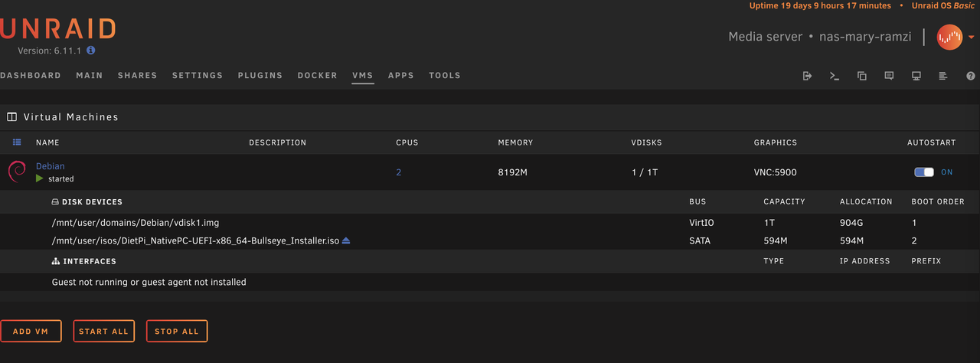Open the user avatar dropdown arrow
Image resolution: width=980 pixels, height=363 pixels.
click(972, 37)
